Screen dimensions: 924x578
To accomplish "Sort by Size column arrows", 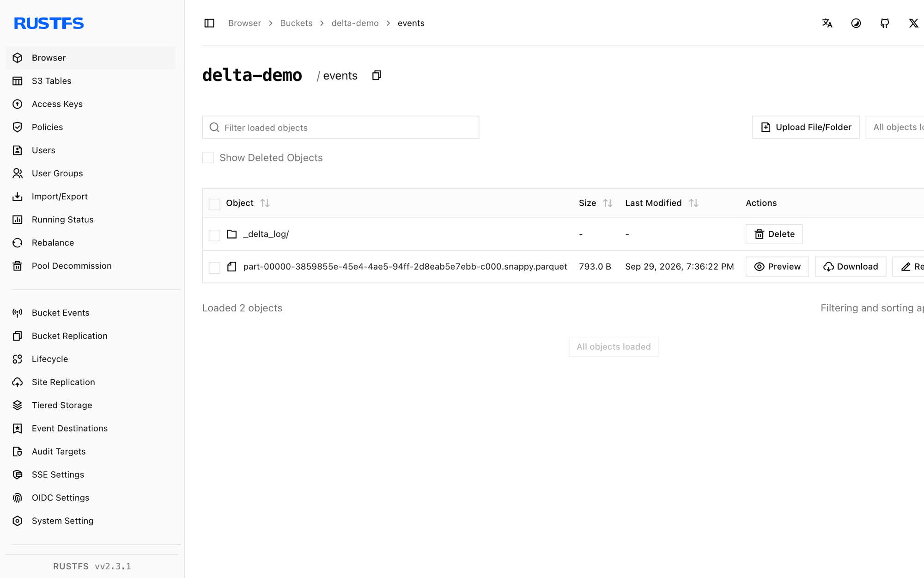I will [x=608, y=203].
